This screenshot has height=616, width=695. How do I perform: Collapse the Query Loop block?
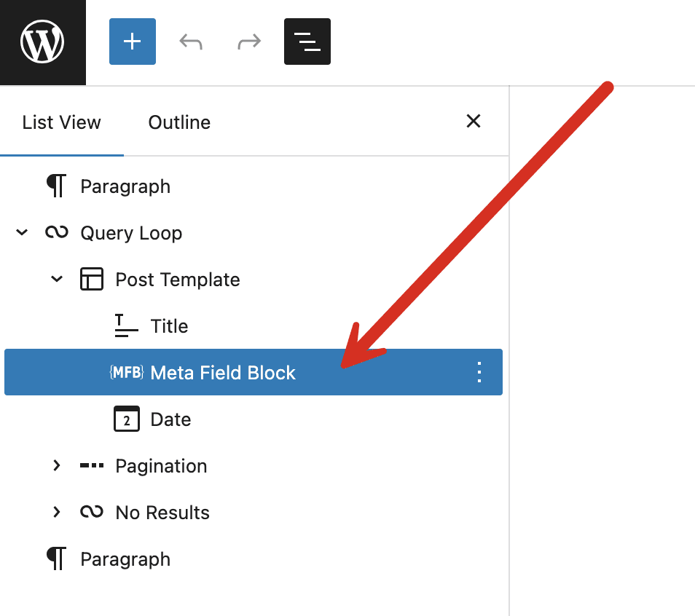21,232
